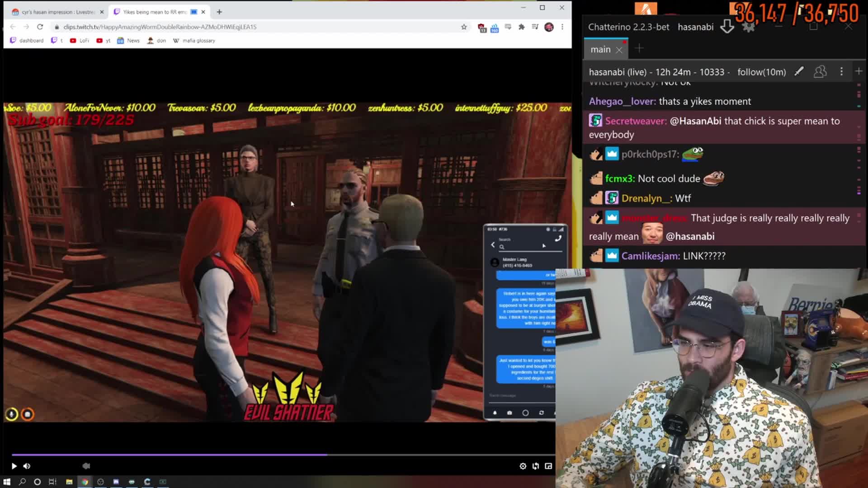Click the hasanabi account name in Chatterino
The height and width of the screenshot is (488, 868).
pos(695,27)
